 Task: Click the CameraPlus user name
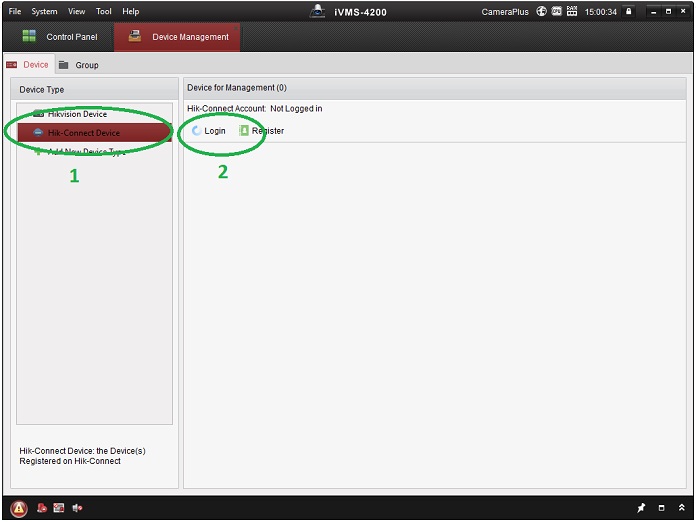(505, 12)
